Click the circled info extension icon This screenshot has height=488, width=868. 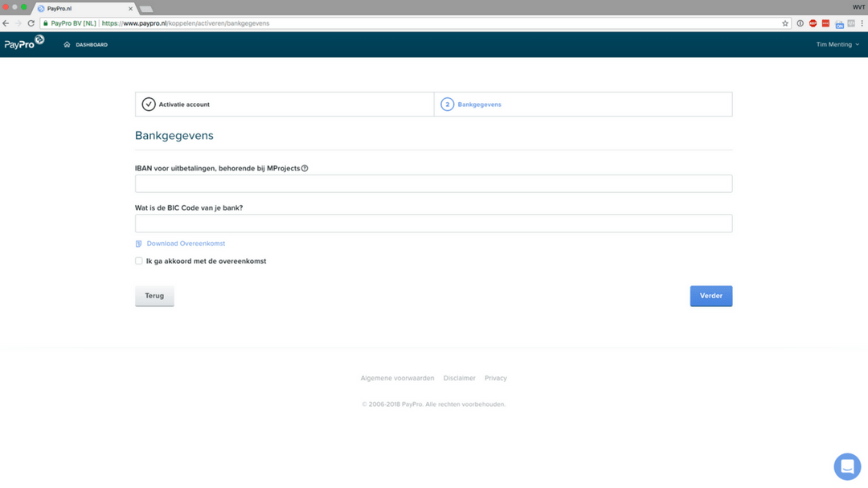coord(800,23)
